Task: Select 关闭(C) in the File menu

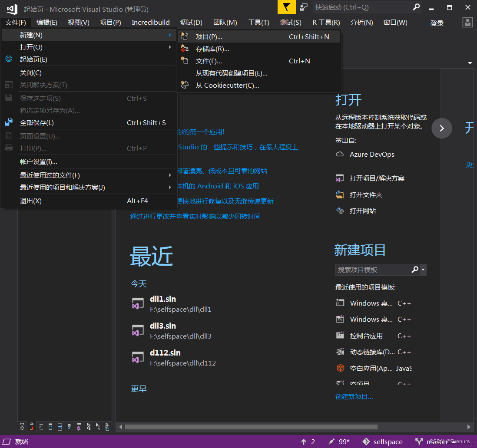Action: coord(89,72)
